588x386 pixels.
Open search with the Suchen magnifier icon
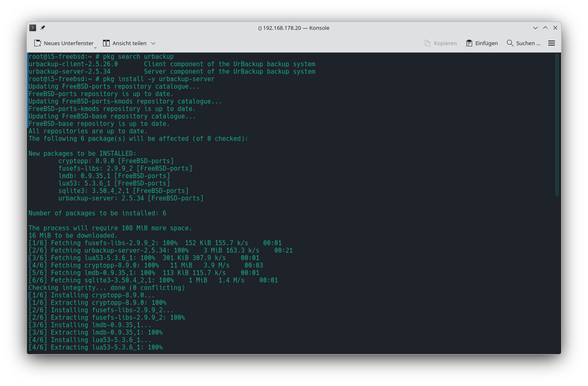click(x=510, y=43)
